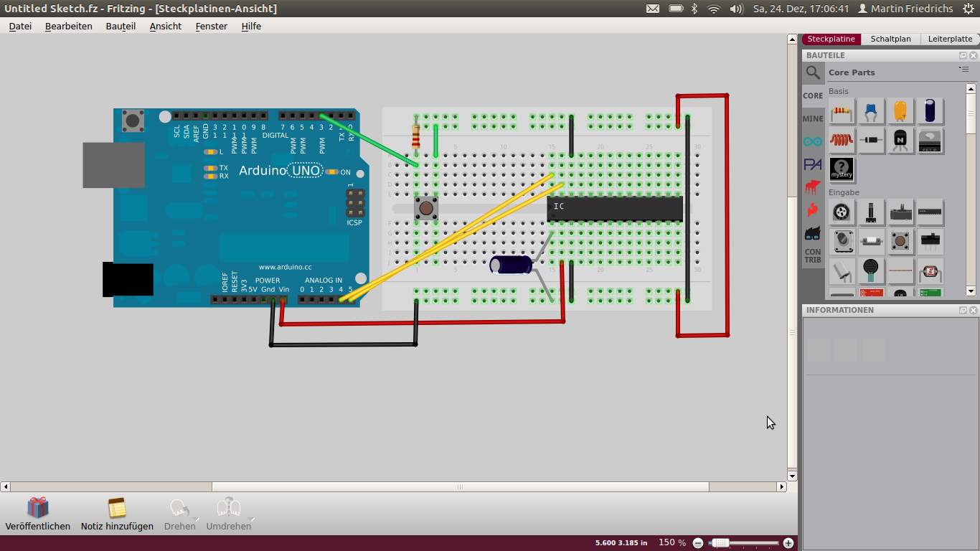Zoom in with the plus button

click(x=788, y=543)
